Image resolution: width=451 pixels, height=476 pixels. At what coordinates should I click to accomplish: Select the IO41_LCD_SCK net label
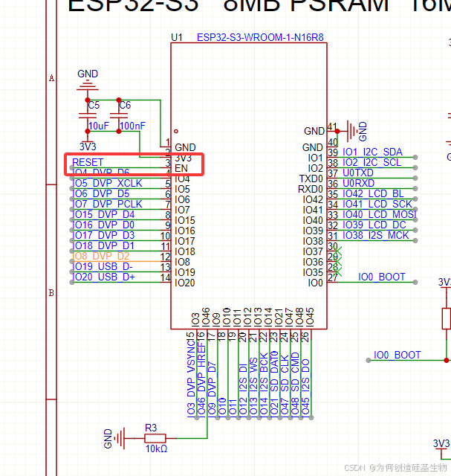(x=377, y=204)
